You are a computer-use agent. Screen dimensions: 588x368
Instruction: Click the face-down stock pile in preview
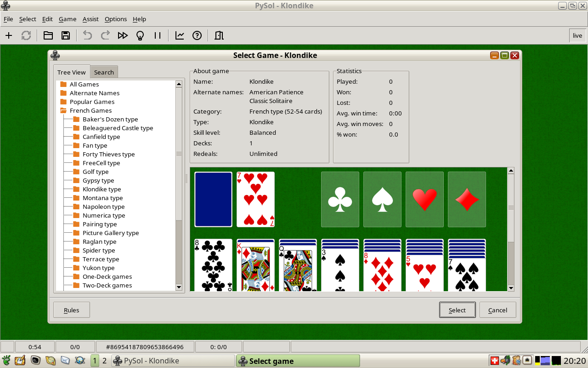pyautogui.click(x=213, y=199)
